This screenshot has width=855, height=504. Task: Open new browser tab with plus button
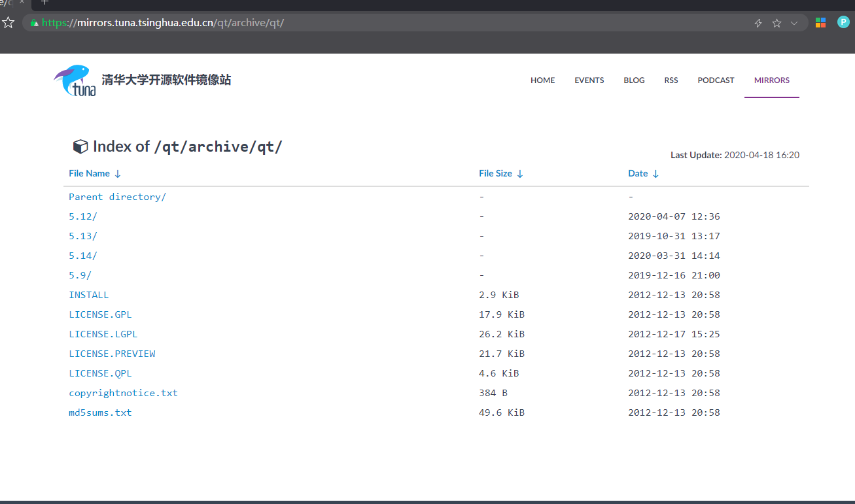coord(44,2)
